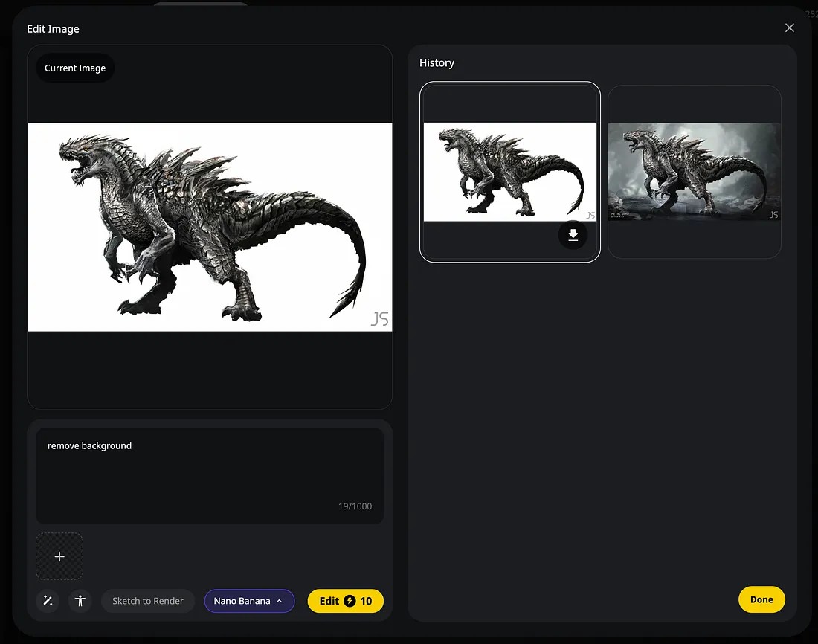Expand the chevron beside Nano Banana
This screenshot has width=818, height=644.
coord(280,601)
